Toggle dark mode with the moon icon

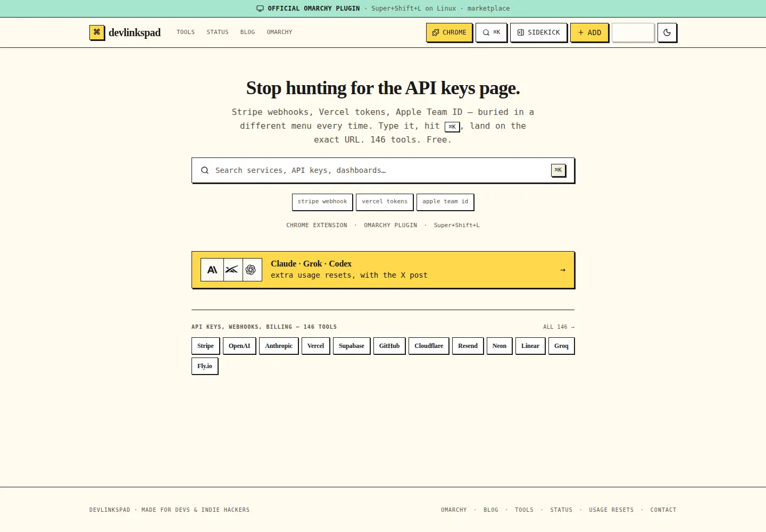[x=667, y=32]
